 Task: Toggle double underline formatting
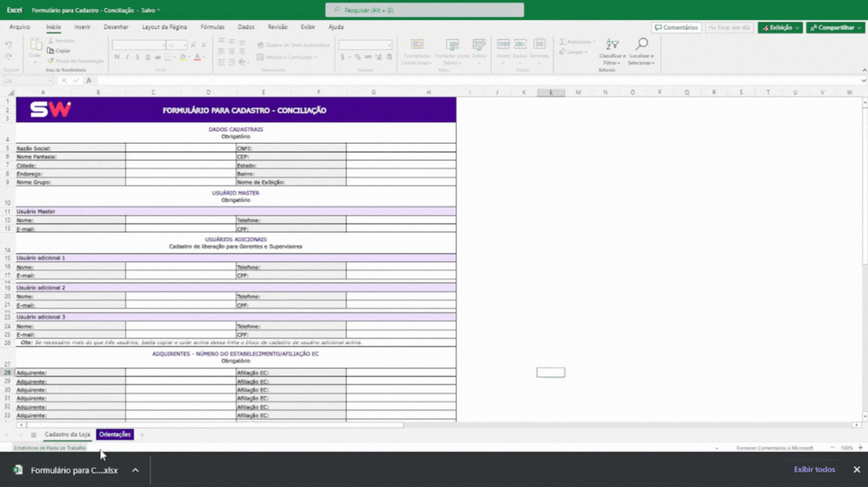tap(148, 57)
